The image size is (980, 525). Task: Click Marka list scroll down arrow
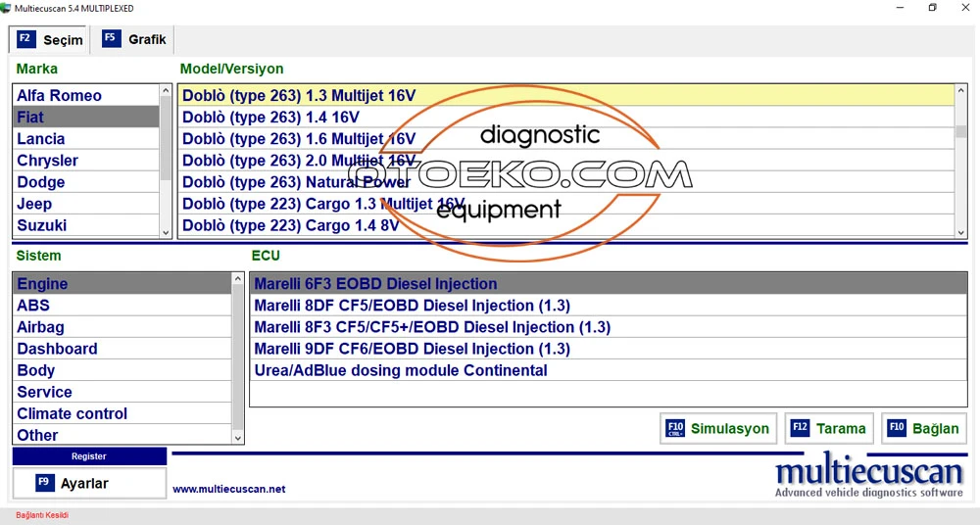tap(166, 232)
